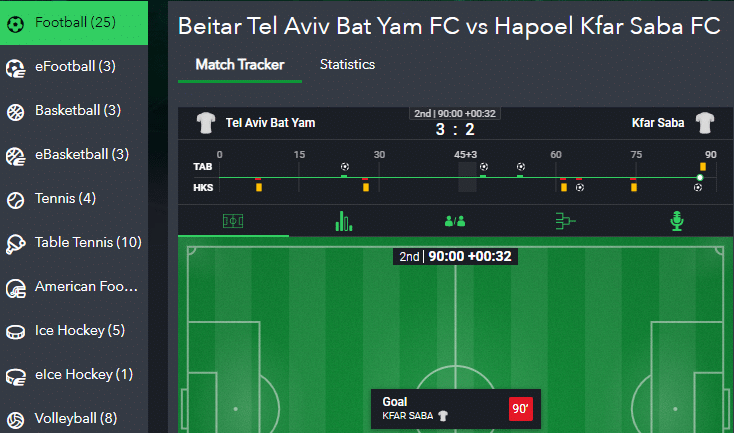Image resolution: width=734 pixels, height=433 pixels.
Task: Open the microphone commentary view
Action: 677,221
